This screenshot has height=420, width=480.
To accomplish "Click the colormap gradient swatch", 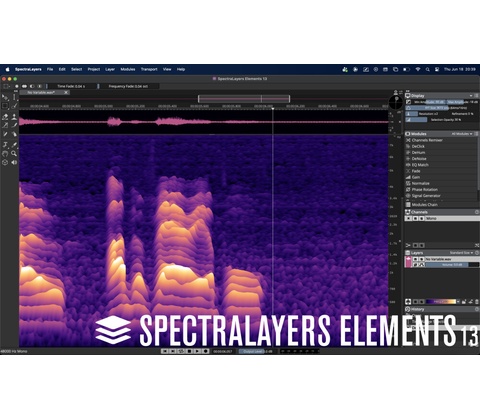I will tap(441, 302).
